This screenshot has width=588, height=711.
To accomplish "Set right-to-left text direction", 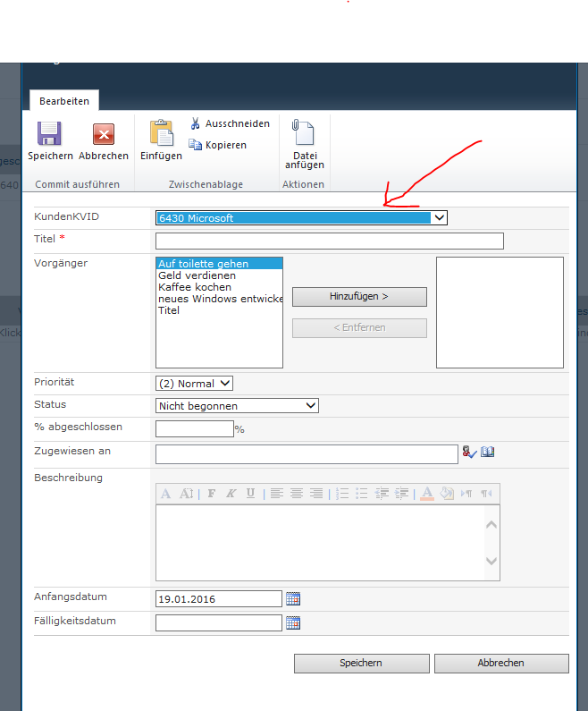I will tap(486, 494).
